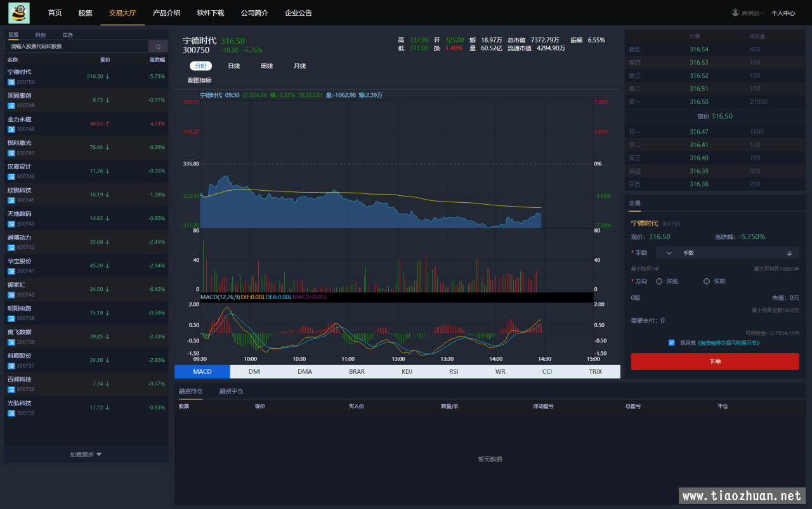This screenshot has width=812, height=509.
Task: Select the DMI indicator tab
Action: [x=254, y=371]
